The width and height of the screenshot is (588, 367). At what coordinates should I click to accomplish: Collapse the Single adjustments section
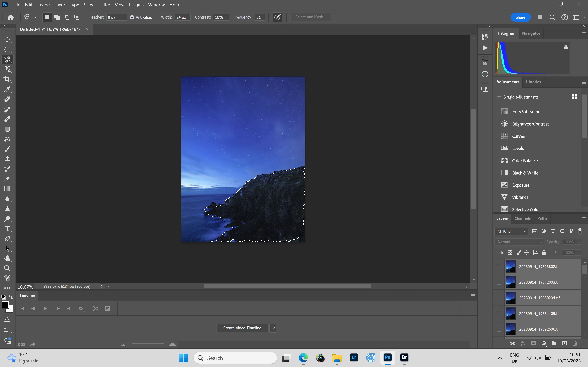(x=499, y=97)
